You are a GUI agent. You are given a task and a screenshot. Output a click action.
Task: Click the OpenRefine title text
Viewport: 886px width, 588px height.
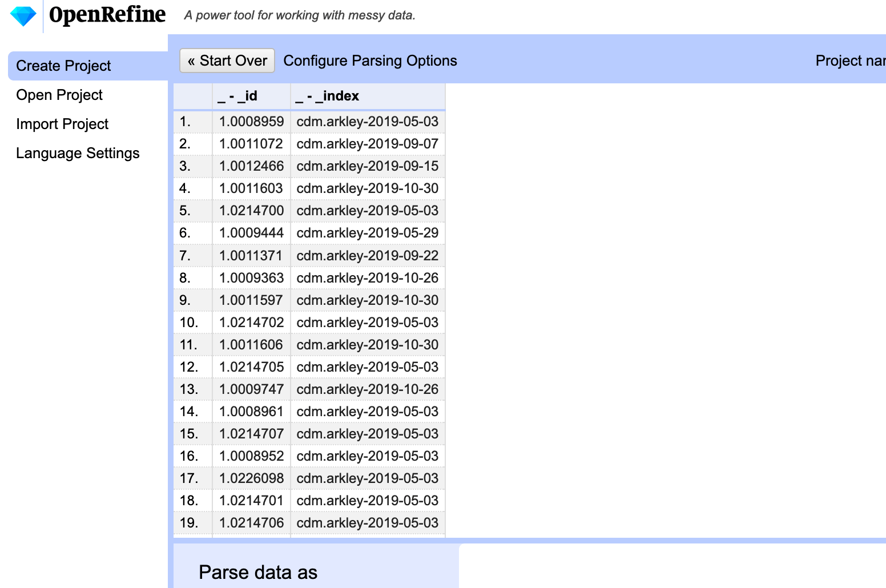click(x=107, y=15)
